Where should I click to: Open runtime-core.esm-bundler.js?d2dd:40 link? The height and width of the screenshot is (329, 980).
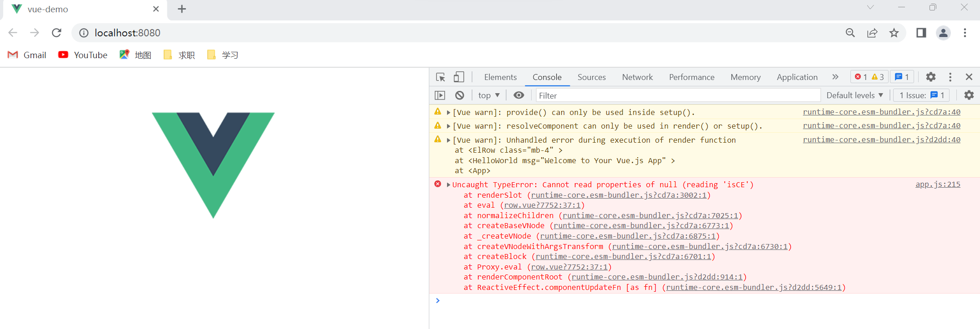click(881, 140)
